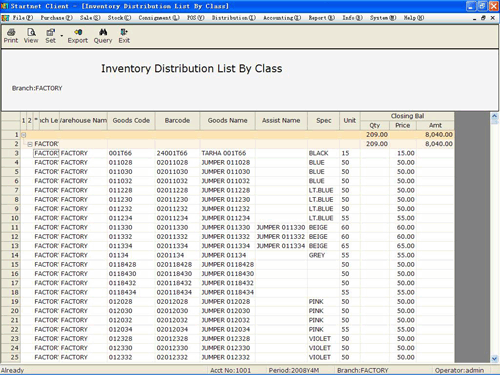
Task: Restore the inner document window
Action: coord(483,18)
